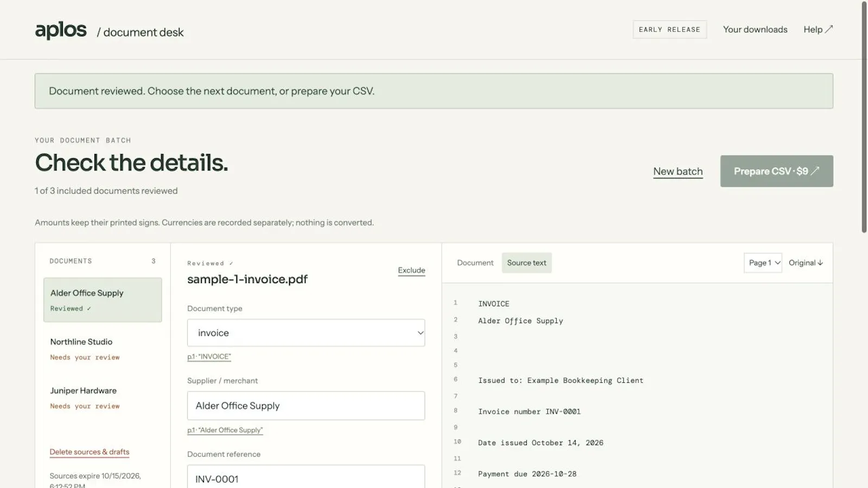Click the "Date issued October 14, 2026" line
This screenshot has height=488, width=868.
[541, 443]
